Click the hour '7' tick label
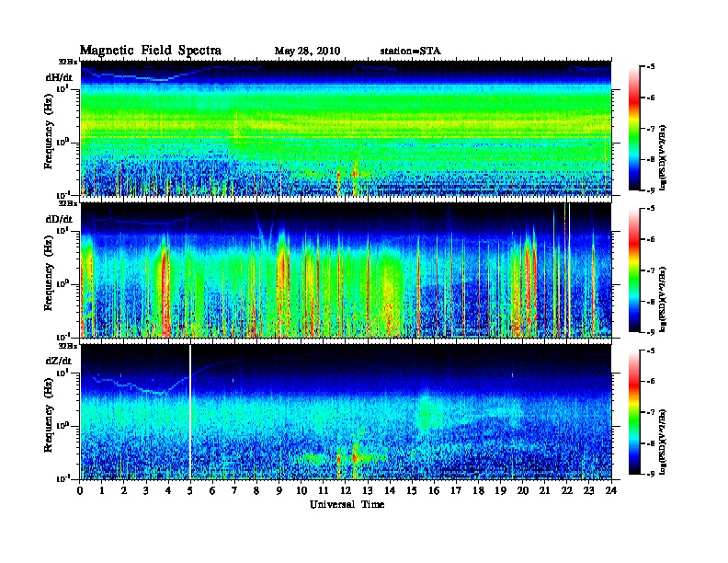 (x=234, y=491)
